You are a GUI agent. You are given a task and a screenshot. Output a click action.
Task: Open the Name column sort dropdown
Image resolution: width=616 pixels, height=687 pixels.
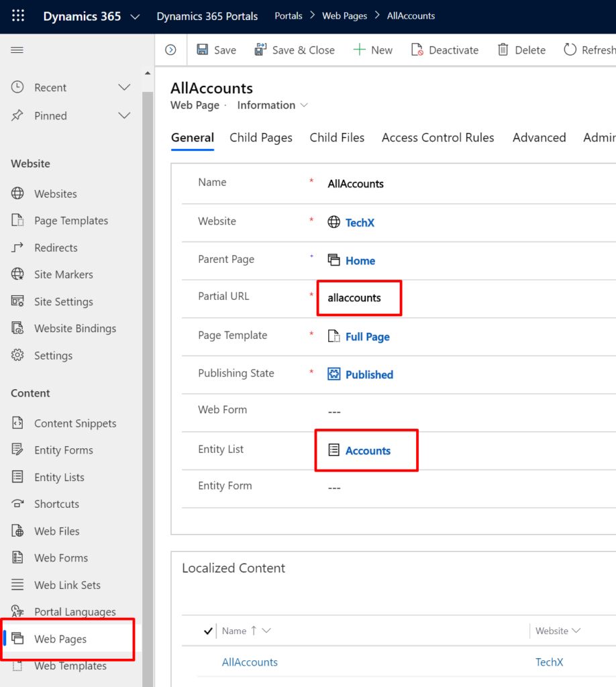(x=266, y=631)
